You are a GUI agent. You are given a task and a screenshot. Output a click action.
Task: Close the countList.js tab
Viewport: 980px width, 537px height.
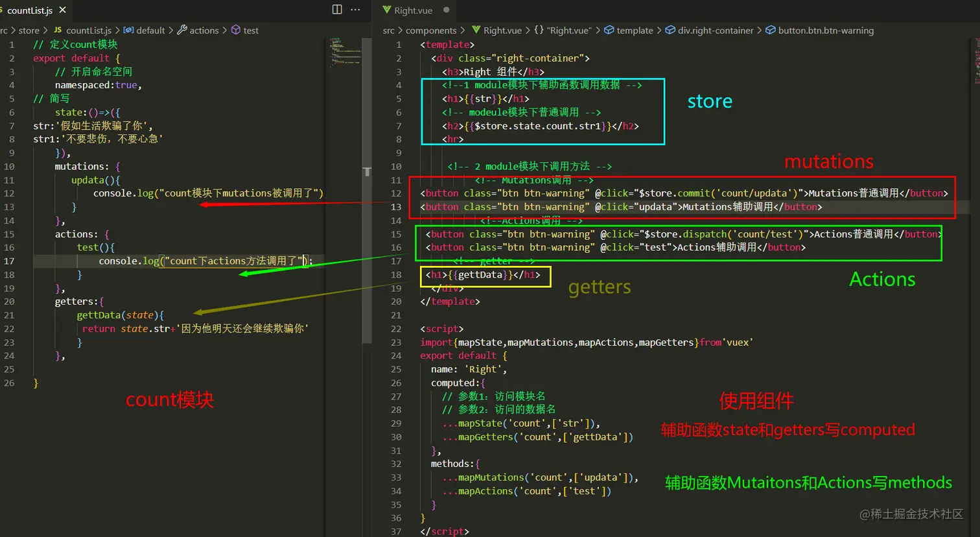[x=62, y=10]
